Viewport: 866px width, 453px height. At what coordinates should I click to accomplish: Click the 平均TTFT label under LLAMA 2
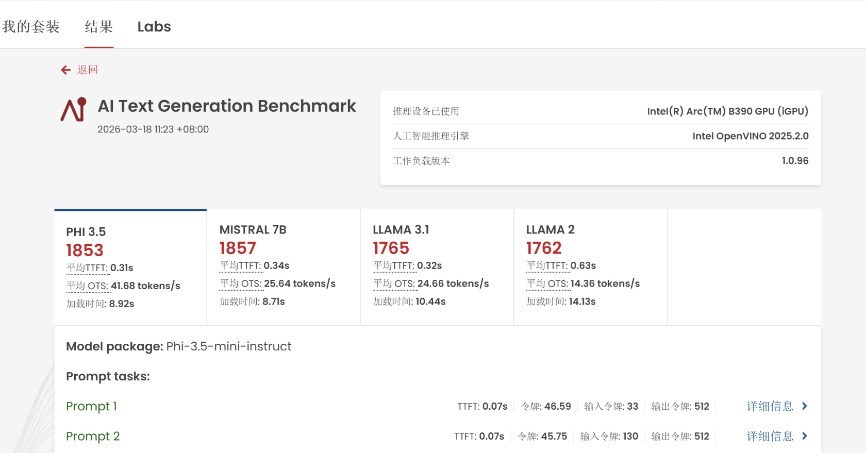(x=545, y=266)
